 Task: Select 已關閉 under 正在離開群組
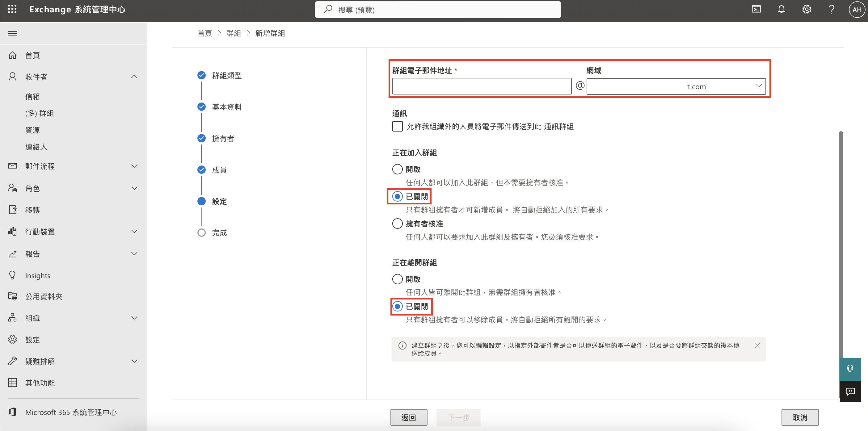[x=397, y=306]
